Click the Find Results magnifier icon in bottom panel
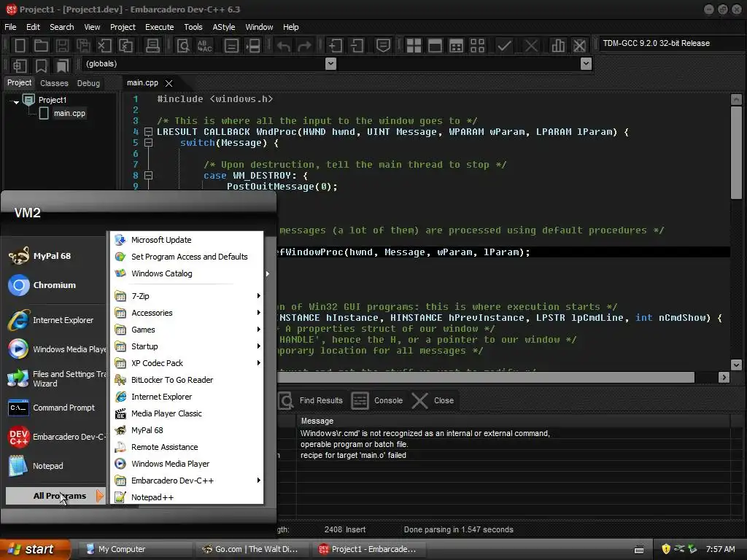 [285, 400]
